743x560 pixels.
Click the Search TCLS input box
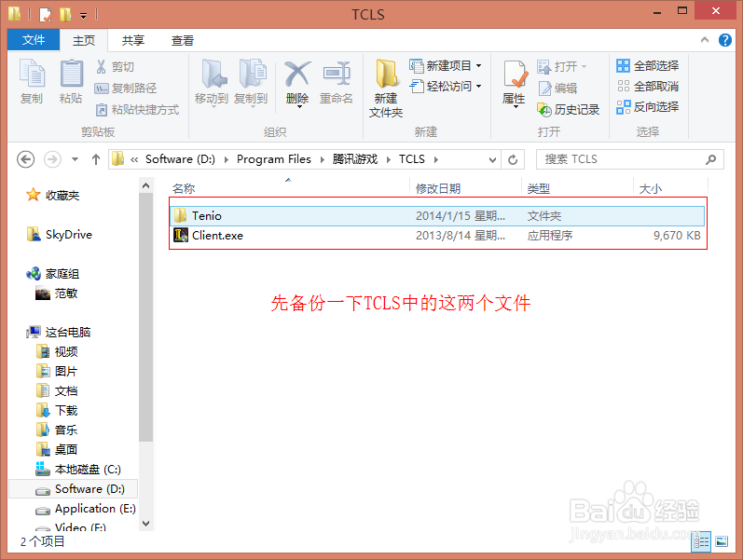[630, 159]
